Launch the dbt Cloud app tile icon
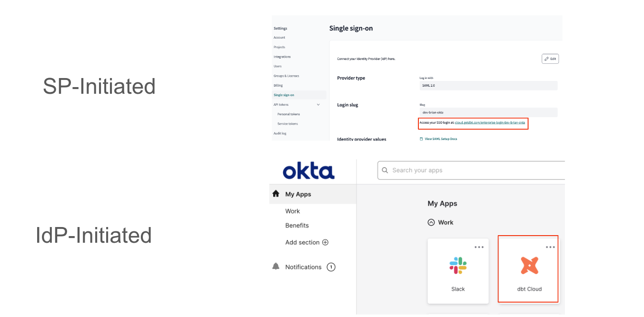This screenshot has height=317, width=644. click(528, 267)
